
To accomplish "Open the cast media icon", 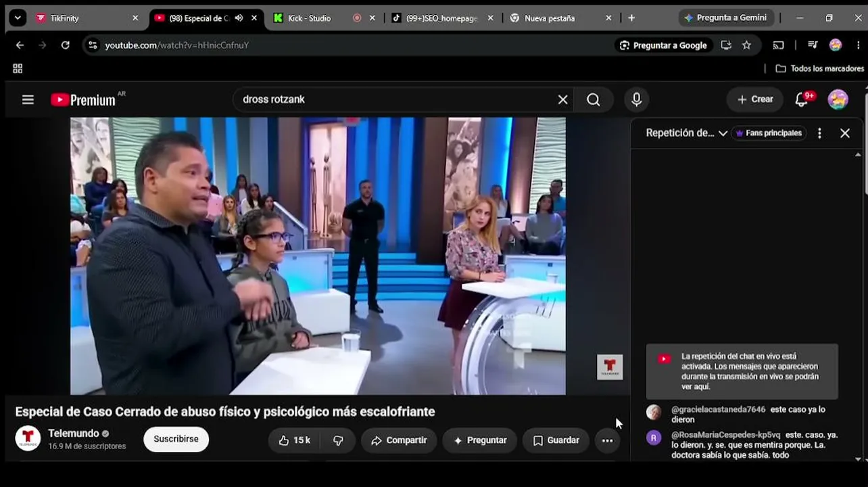I will pos(779,45).
